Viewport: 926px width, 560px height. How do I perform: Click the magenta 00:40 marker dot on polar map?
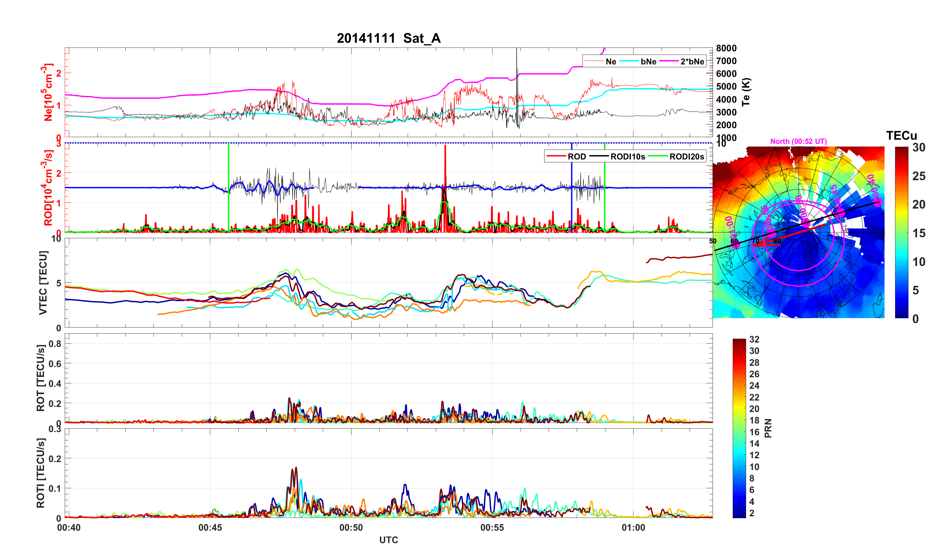(878, 203)
